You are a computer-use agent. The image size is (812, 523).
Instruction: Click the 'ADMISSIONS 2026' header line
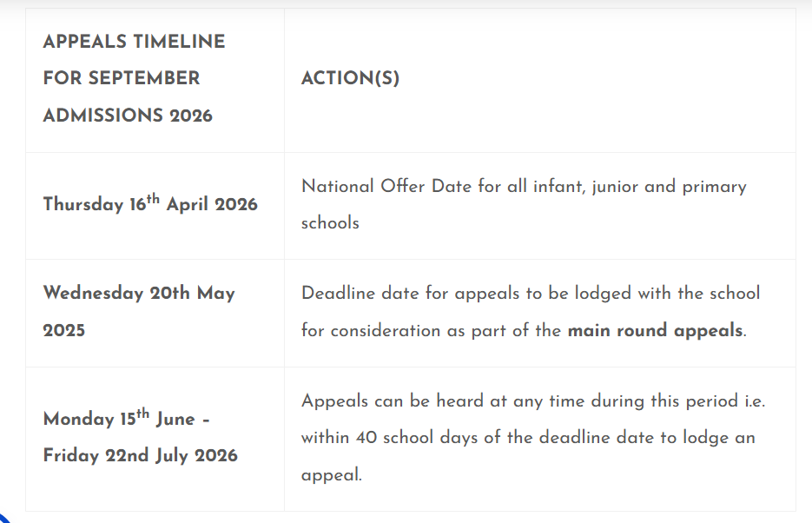pos(128,115)
